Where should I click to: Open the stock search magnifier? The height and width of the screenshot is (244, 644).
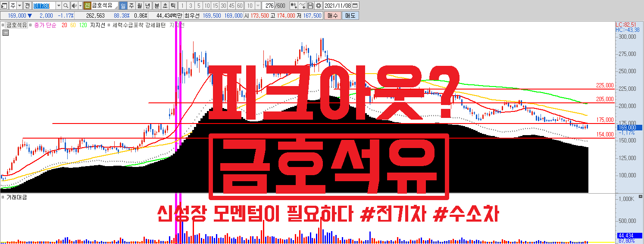(x=66, y=6)
